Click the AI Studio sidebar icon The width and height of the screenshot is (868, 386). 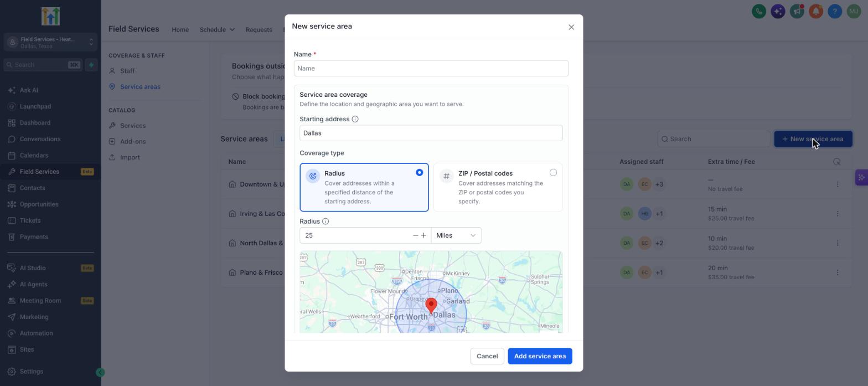[12, 268]
